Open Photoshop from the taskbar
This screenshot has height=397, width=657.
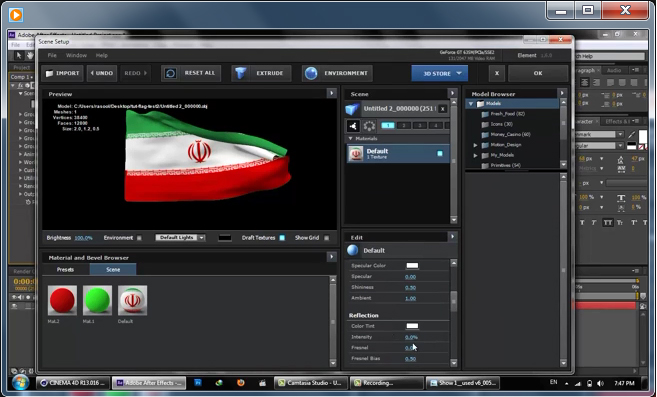[198, 383]
